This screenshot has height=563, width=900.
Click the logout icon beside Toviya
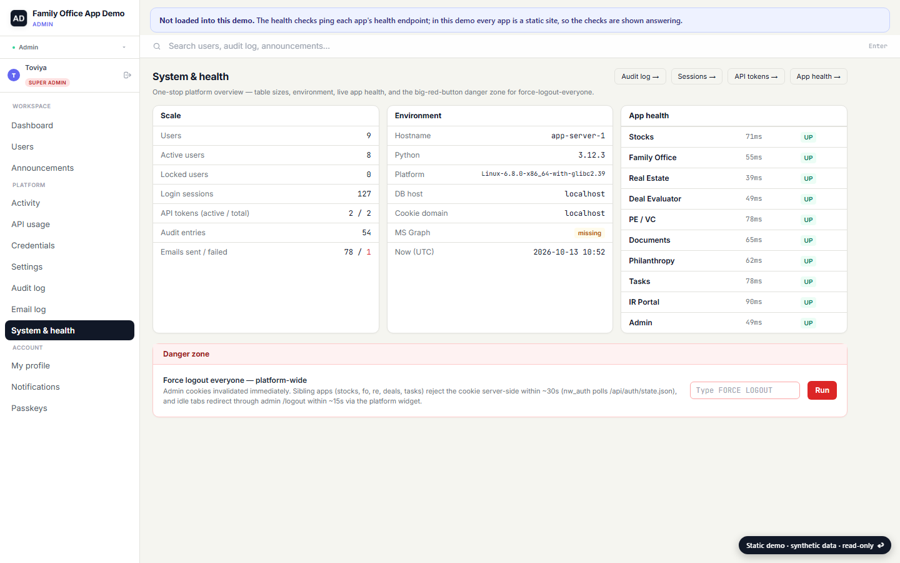127,75
